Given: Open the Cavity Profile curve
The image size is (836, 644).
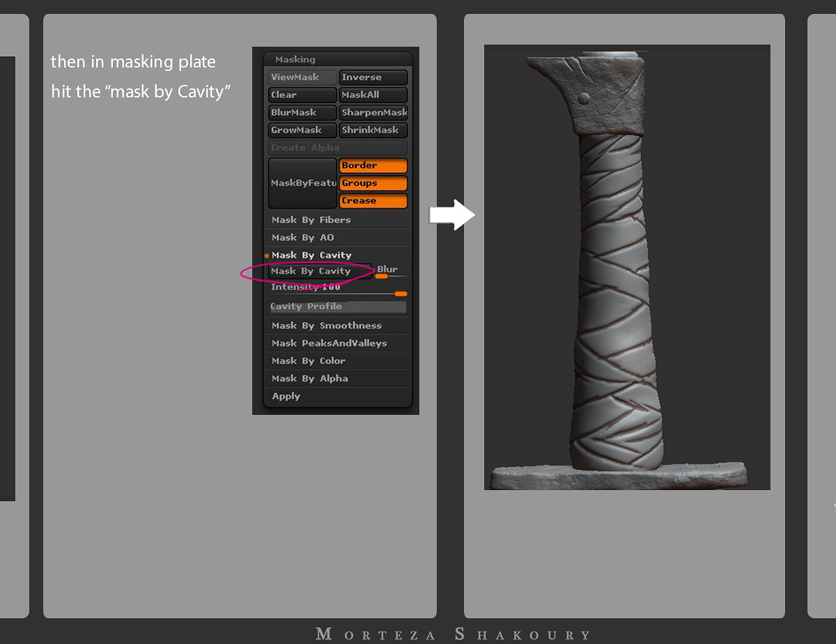Looking at the screenshot, I should [x=338, y=306].
